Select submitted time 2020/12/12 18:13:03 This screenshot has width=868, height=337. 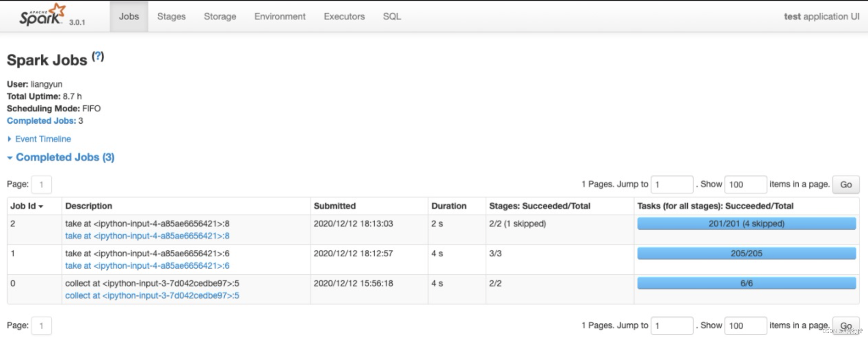(x=353, y=224)
